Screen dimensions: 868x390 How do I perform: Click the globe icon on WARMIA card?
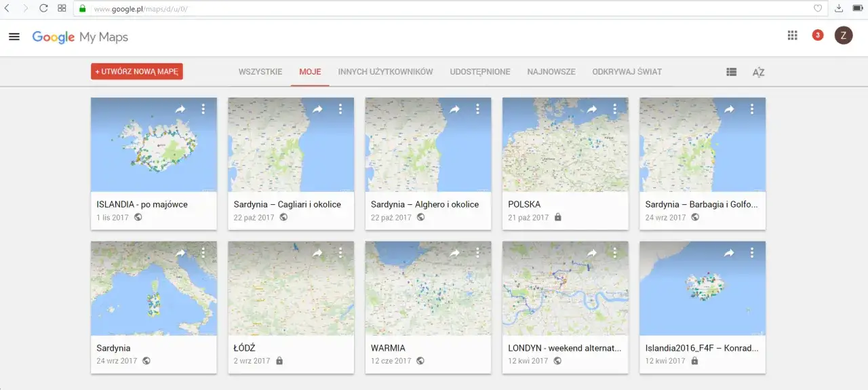(x=420, y=361)
